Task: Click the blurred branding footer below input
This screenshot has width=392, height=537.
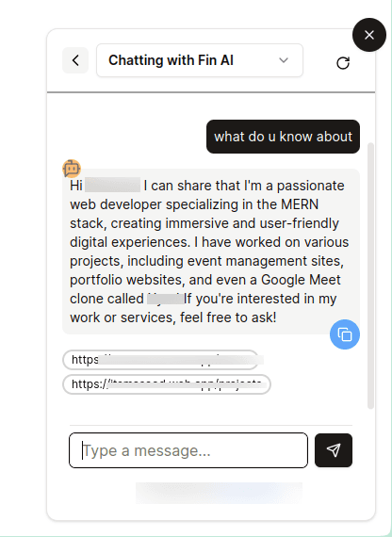Action: coord(219,493)
